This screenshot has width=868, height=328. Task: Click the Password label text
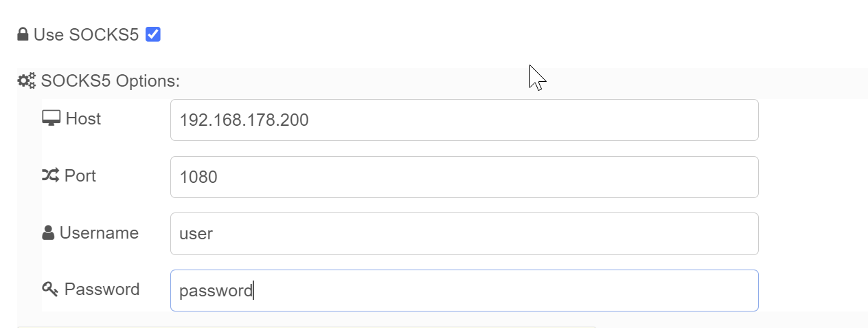pyautogui.click(x=102, y=289)
